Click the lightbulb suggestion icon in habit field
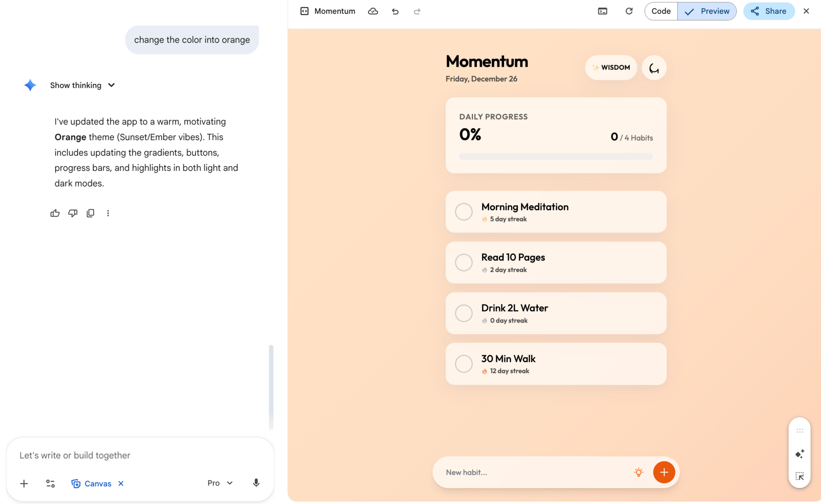 (638, 472)
